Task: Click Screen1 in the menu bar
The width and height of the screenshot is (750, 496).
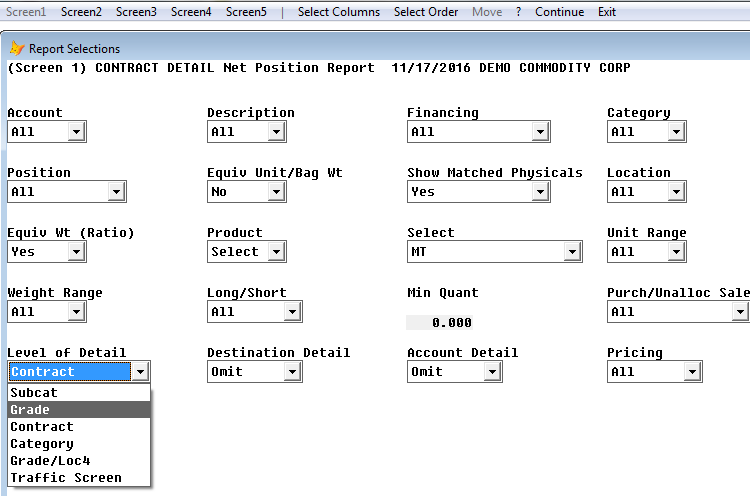Action: [x=26, y=12]
